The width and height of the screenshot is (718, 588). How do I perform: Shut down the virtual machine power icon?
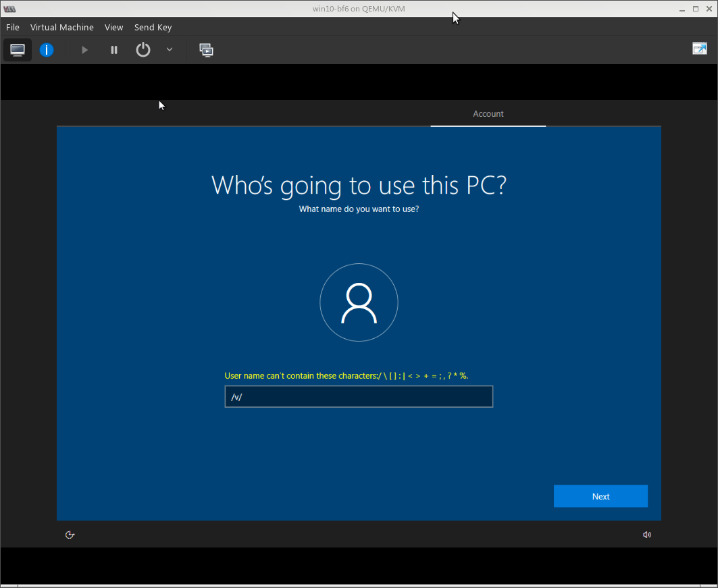coord(143,49)
